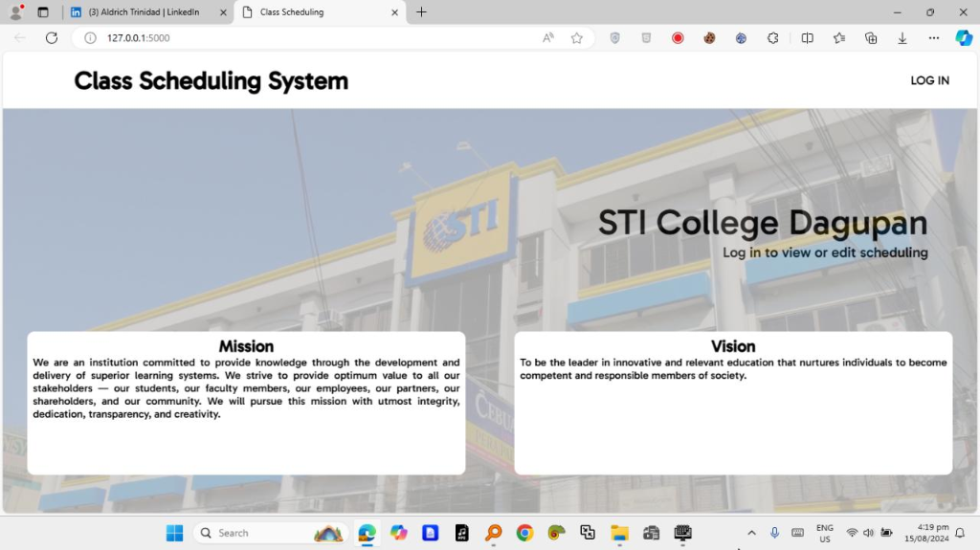Open the notifications bell
This screenshot has width=980, height=550.
960,533
